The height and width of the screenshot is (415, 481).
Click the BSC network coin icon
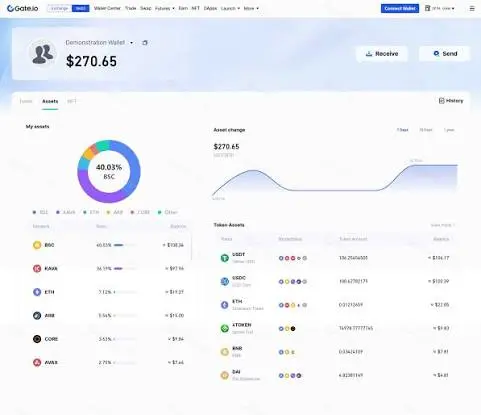click(x=37, y=245)
